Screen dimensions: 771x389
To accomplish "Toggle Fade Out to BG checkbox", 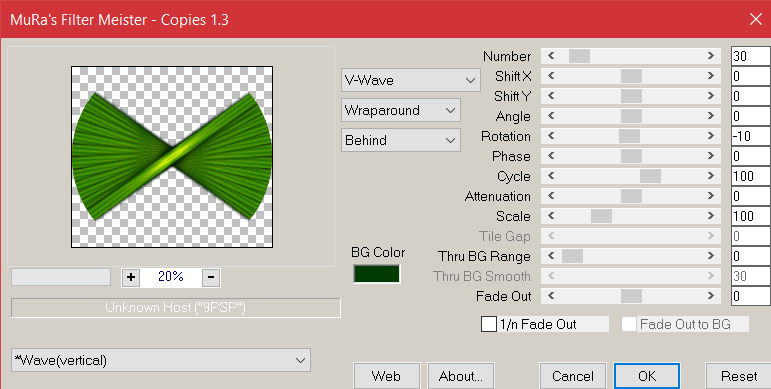I will pos(629,324).
